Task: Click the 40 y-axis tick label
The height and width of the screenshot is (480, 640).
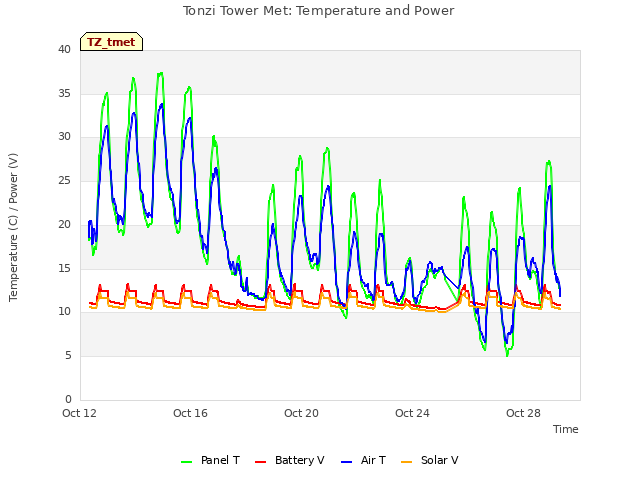Action: (x=64, y=49)
